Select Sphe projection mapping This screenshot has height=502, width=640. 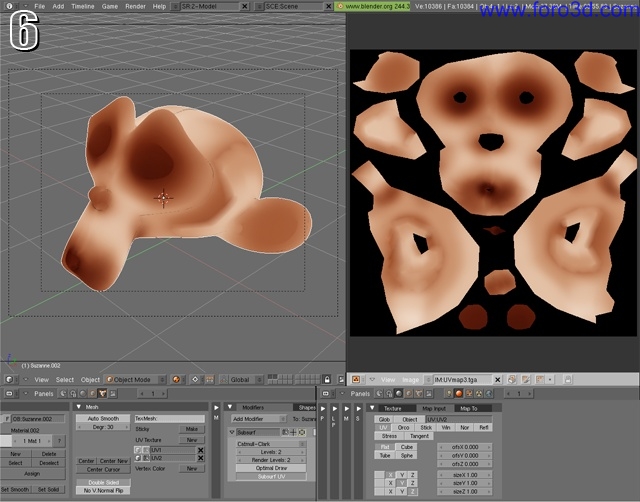[x=407, y=455]
